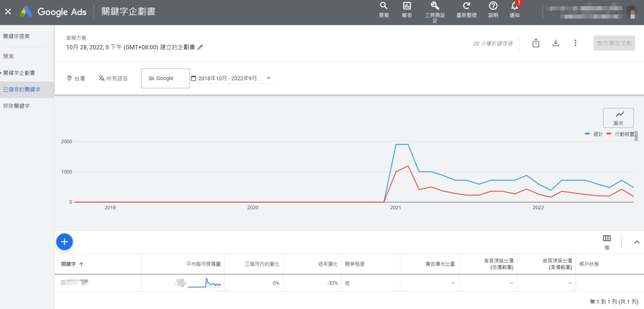
Task: Open 關鍵字提案 in the sidebar
Action: [x=16, y=36]
